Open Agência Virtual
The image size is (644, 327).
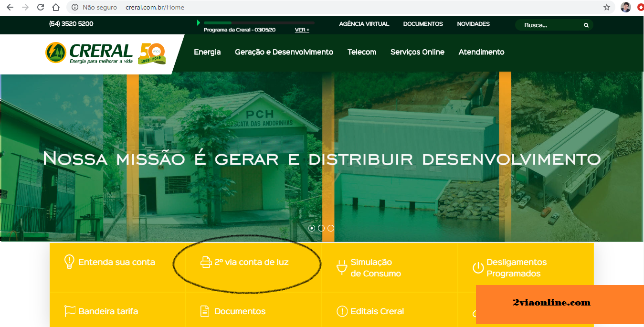(x=364, y=24)
